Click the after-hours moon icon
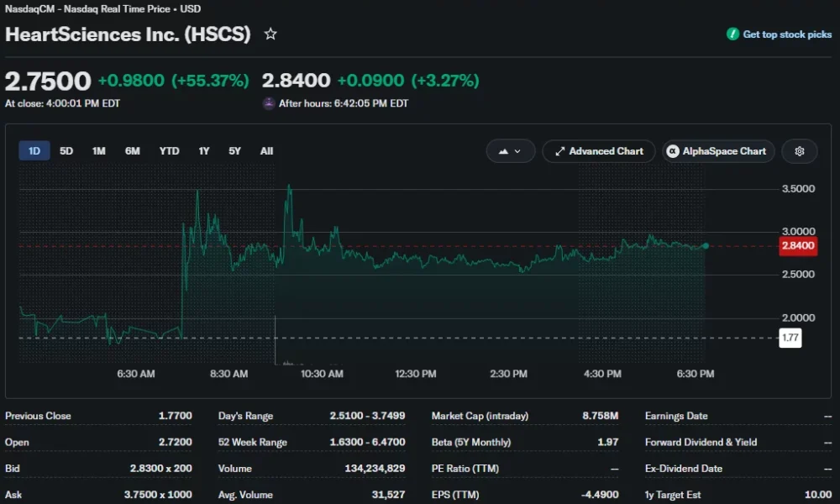This screenshot has width=840, height=504. click(x=269, y=103)
